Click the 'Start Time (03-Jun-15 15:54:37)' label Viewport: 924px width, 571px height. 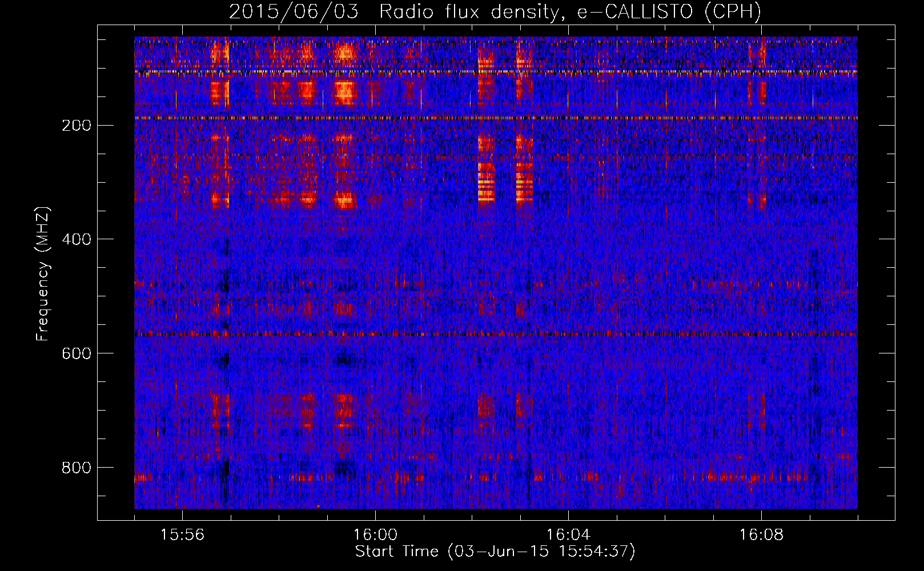click(x=495, y=552)
